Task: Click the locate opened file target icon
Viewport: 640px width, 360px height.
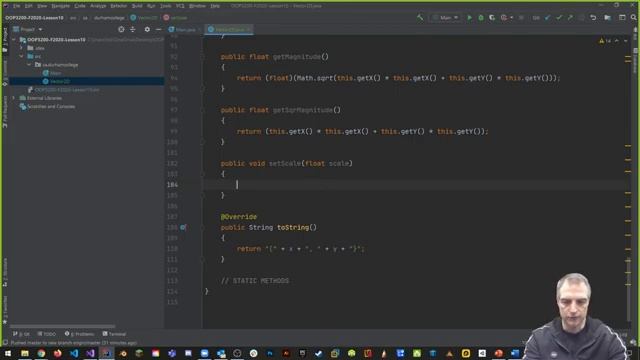Action: [x=121, y=29]
